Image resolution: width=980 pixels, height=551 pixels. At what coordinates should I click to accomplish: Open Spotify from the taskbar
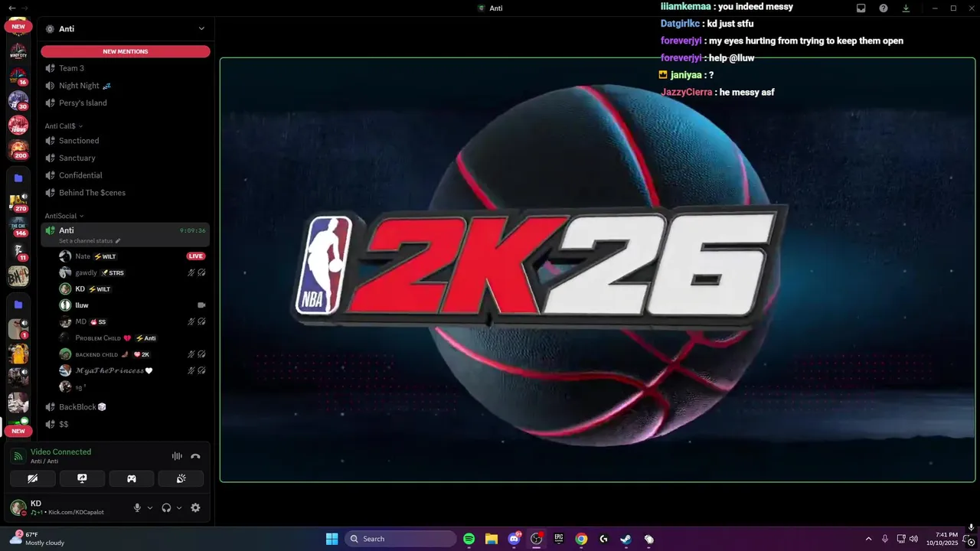[469, 539]
